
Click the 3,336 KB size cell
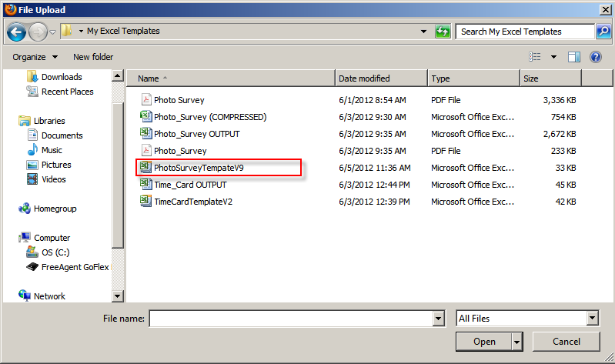coord(560,100)
